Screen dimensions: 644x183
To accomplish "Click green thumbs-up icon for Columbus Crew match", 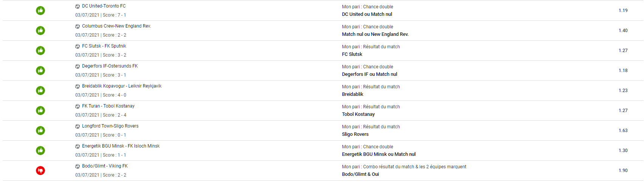I will click(x=40, y=31).
